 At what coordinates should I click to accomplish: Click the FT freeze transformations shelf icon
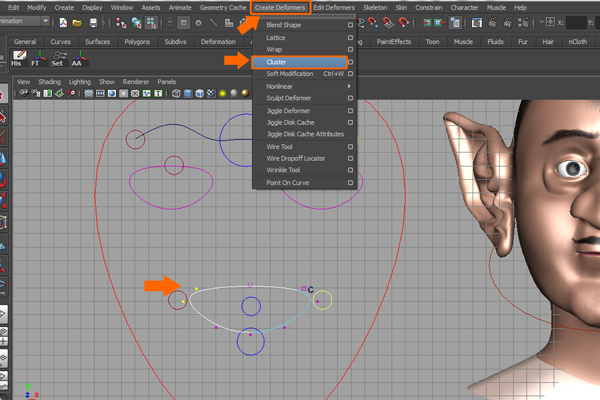click(38, 58)
